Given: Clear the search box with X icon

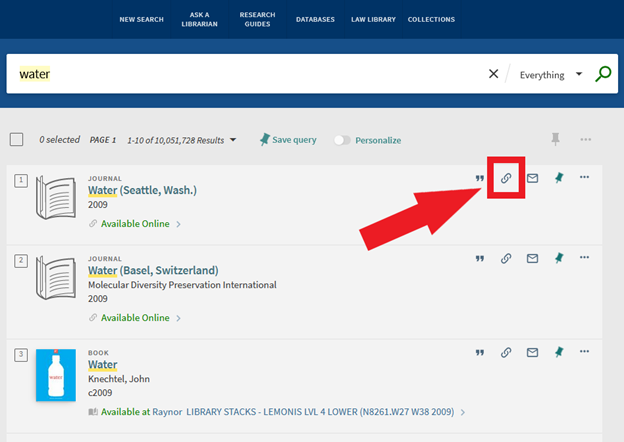Looking at the screenshot, I should point(493,74).
